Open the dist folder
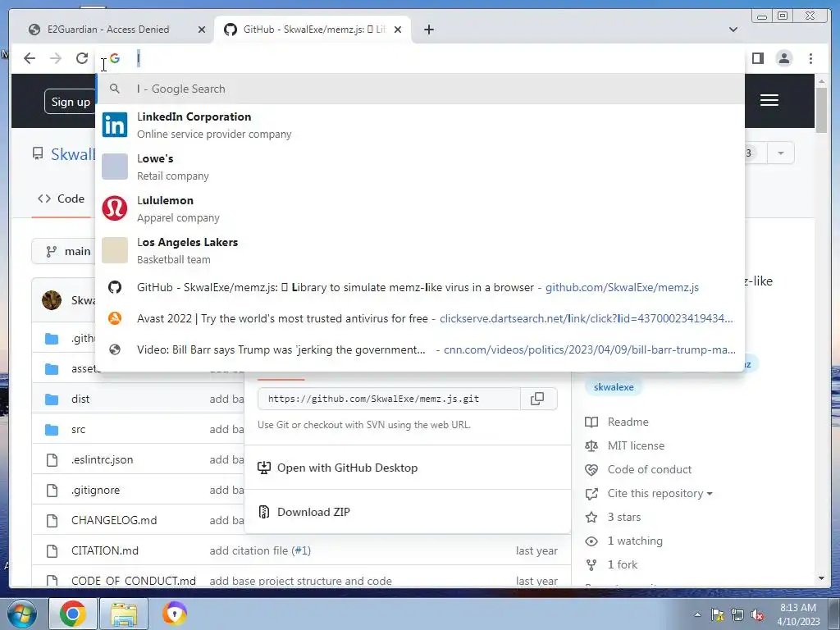This screenshot has width=840, height=630. (80, 399)
